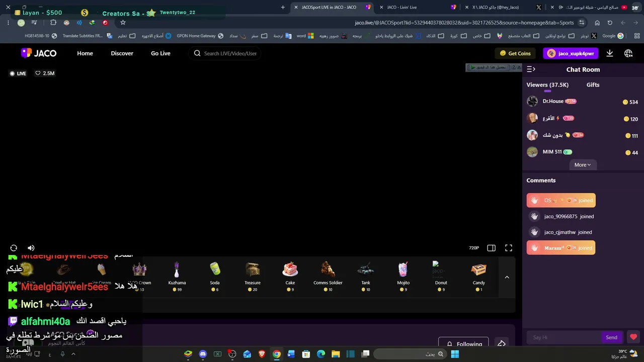Click the LIVE indicator badge
644x362 pixels.
[x=18, y=73]
